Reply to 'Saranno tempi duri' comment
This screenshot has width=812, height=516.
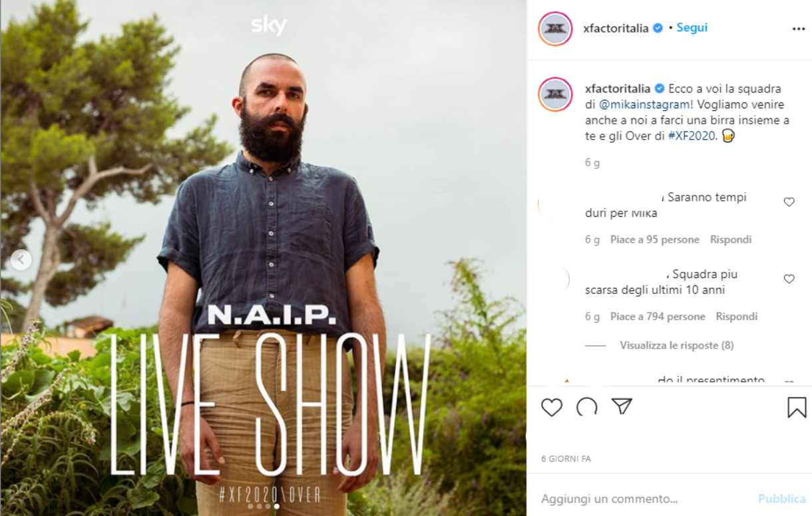(731, 239)
